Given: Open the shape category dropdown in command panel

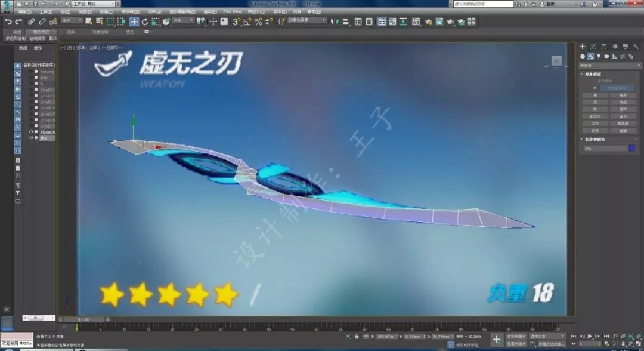Looking at the screenshot, I should (609, 66).
